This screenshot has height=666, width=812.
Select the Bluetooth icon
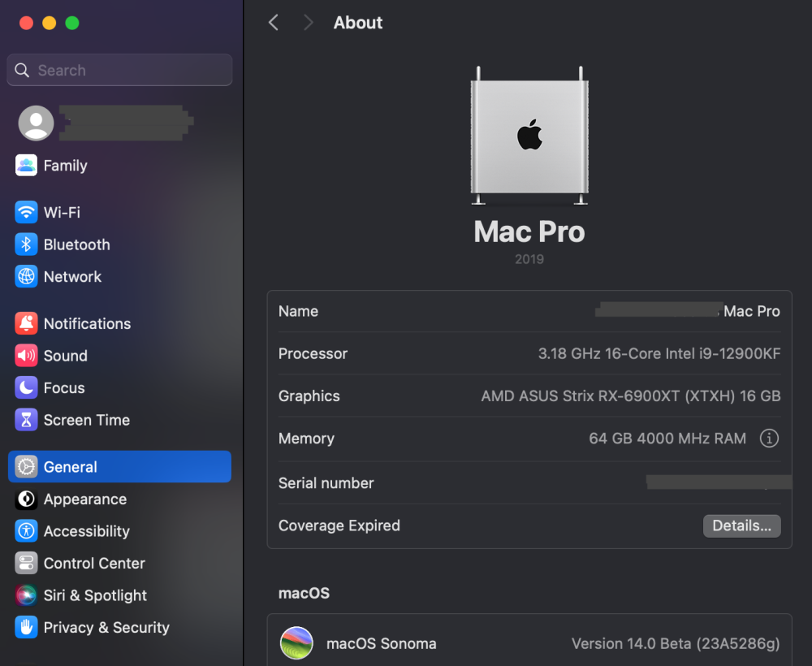(x=26, y=244)
